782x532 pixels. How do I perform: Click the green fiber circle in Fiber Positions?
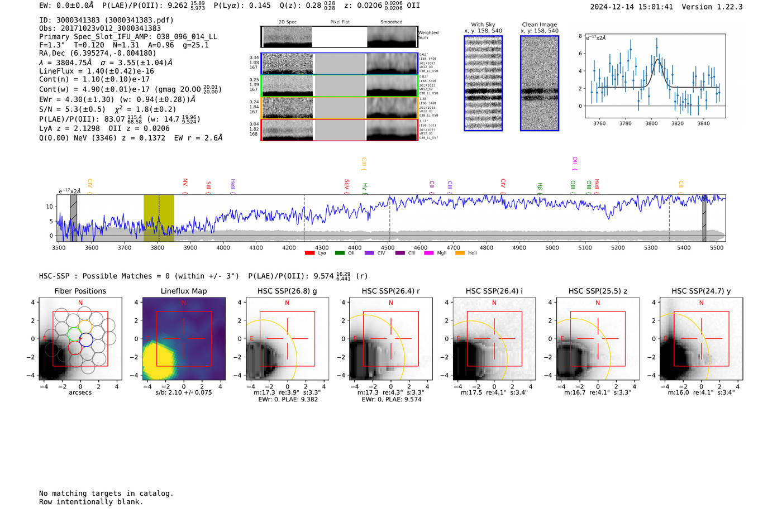coord(74,334)
